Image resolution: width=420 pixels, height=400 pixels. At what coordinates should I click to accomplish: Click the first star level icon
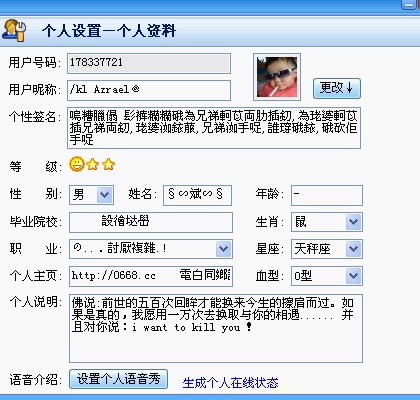(92, 164)
